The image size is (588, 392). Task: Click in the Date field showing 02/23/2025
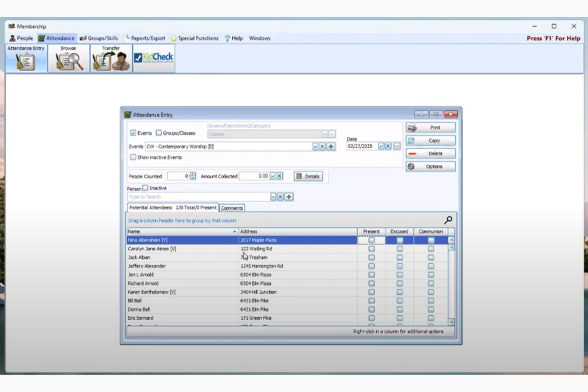click(x=362, y=146)
